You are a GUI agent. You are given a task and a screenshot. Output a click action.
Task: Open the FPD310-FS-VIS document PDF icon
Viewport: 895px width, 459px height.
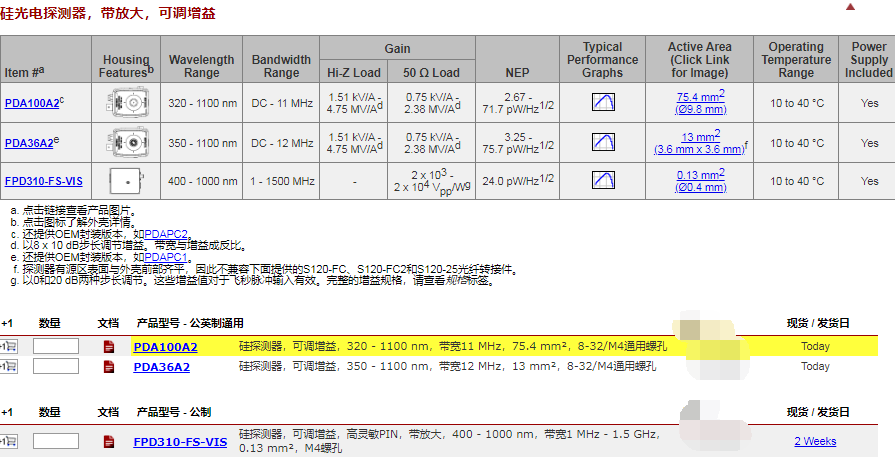click(x=108, y=441)
